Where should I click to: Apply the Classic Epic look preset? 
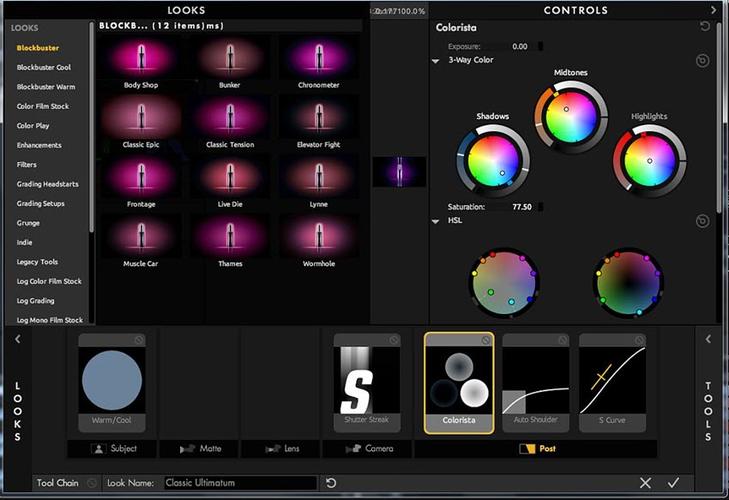click(141, 123)
